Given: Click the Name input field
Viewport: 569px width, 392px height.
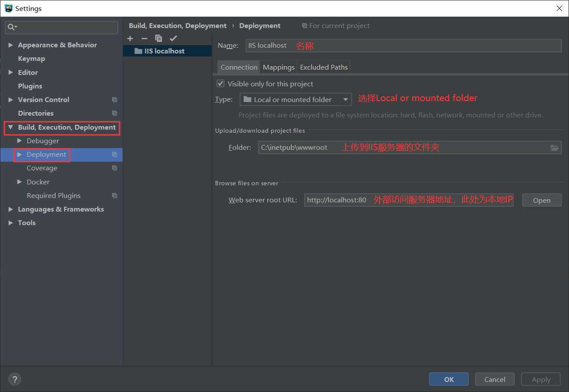Looking at the screenshot, I should click(403, 46).
